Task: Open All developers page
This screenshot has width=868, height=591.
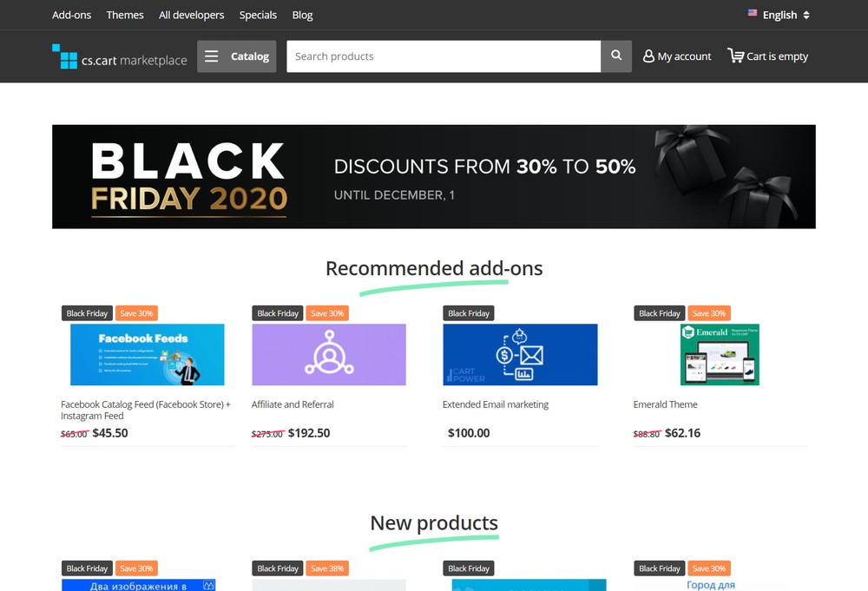Action: coord(192,15)
